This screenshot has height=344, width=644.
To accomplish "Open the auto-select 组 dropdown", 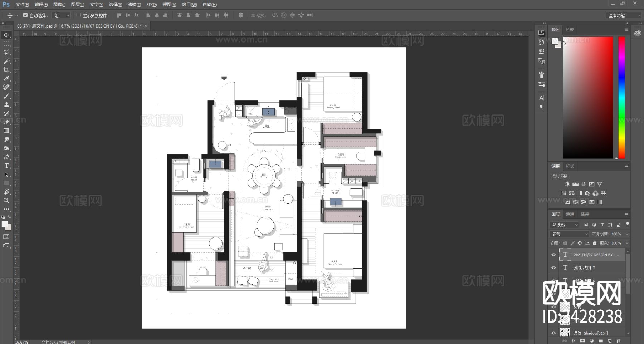I will click(x=62, y=15).
